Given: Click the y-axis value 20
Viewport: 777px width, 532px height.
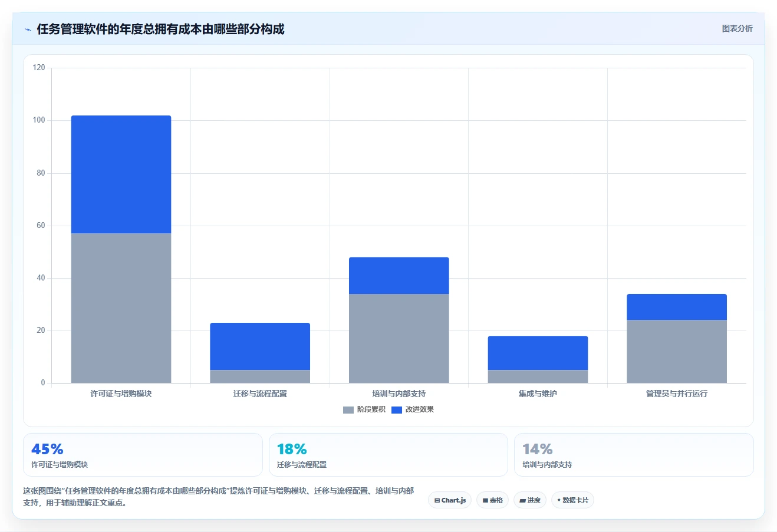Looking at the screenshot, I should click(41, 331).
